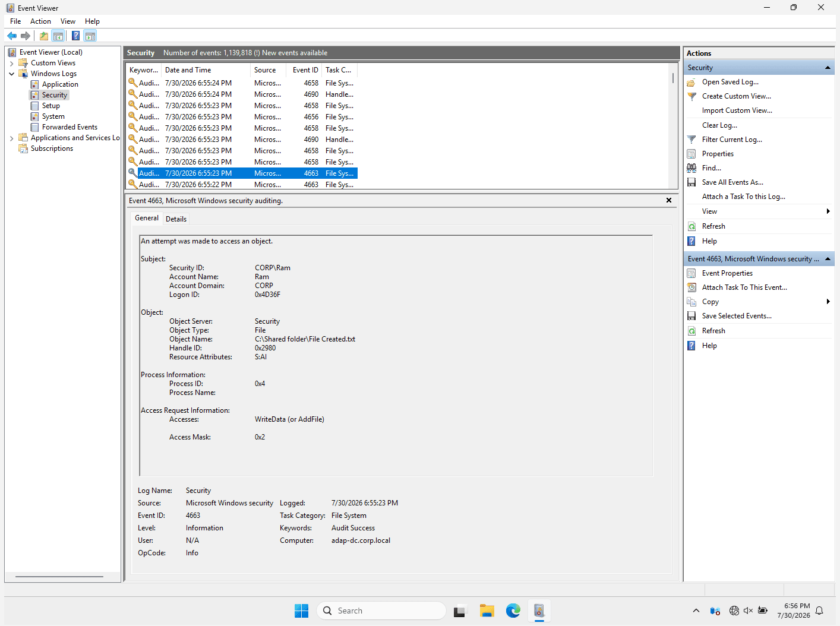This screenshot has height=626, width=840.
Task: Open the Action menu
Action: click(x=40, y=21)
